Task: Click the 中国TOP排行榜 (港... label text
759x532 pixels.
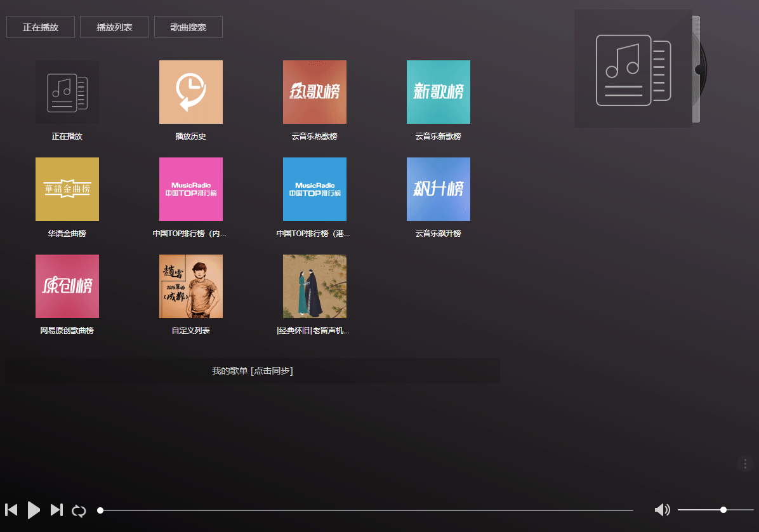Action: (x=313, y=234)
